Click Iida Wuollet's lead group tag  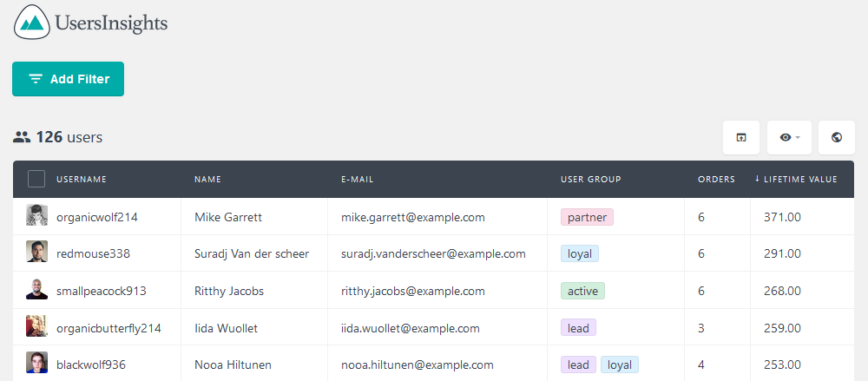coord(578,328)
